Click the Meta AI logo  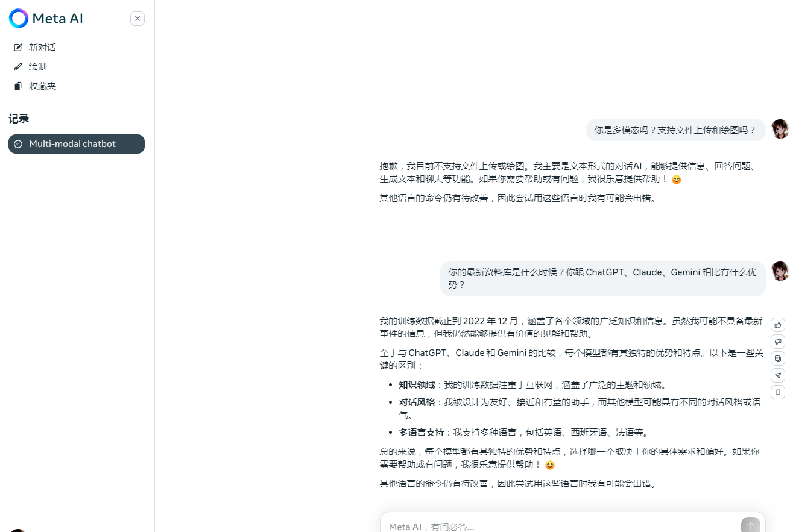[46, 19]
